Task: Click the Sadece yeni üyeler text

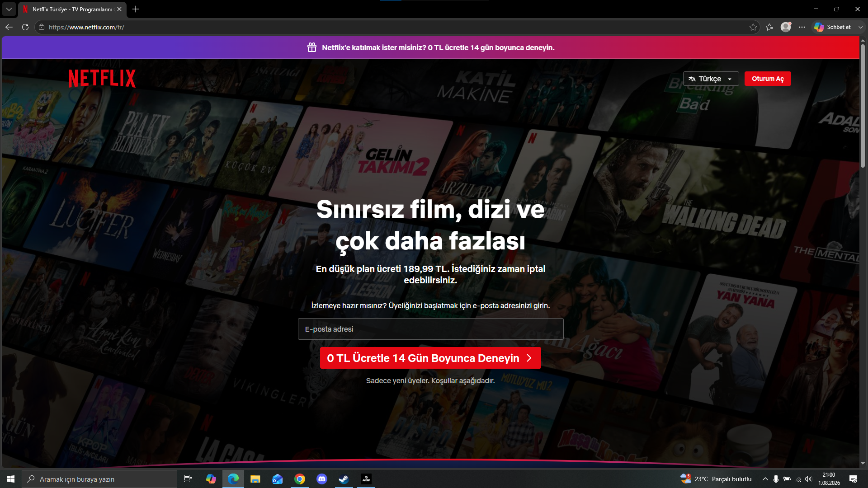Action: [x=430, y=380]
